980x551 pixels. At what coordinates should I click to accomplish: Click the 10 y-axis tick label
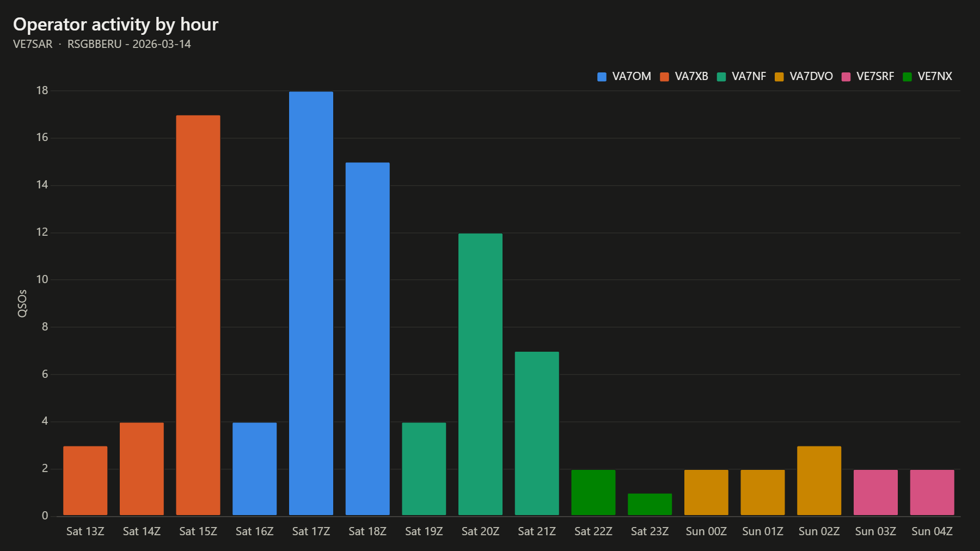[42, 279]
